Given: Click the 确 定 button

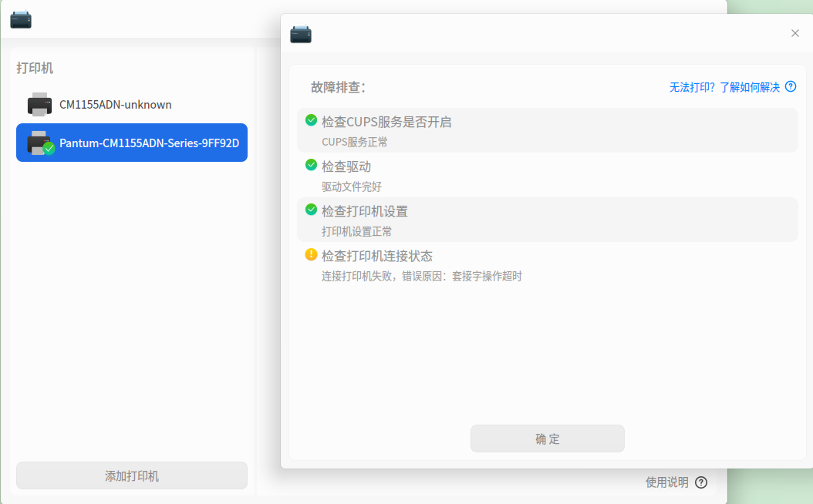Looking at the screenshot, I should click(548, 438).
